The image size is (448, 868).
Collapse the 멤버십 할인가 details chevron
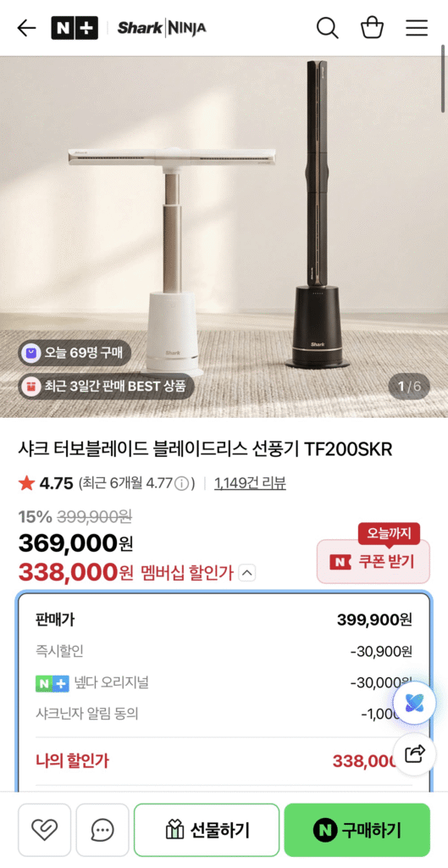point(247,573)
